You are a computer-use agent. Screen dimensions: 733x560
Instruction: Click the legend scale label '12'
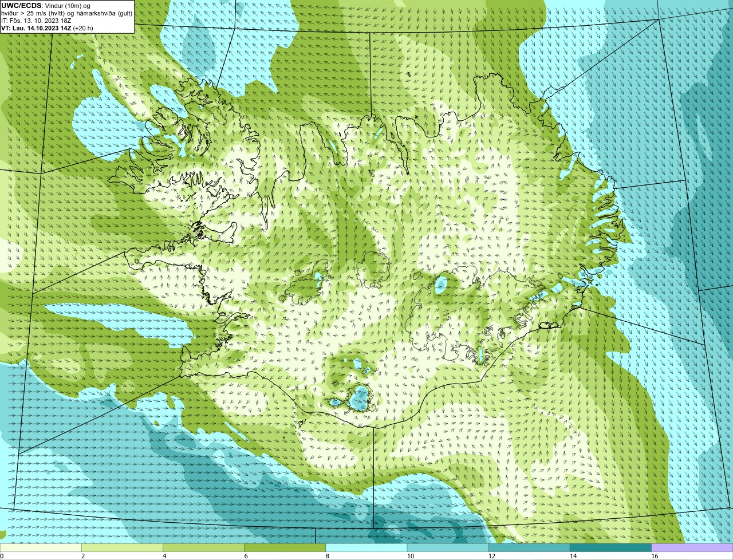point(491,556)
